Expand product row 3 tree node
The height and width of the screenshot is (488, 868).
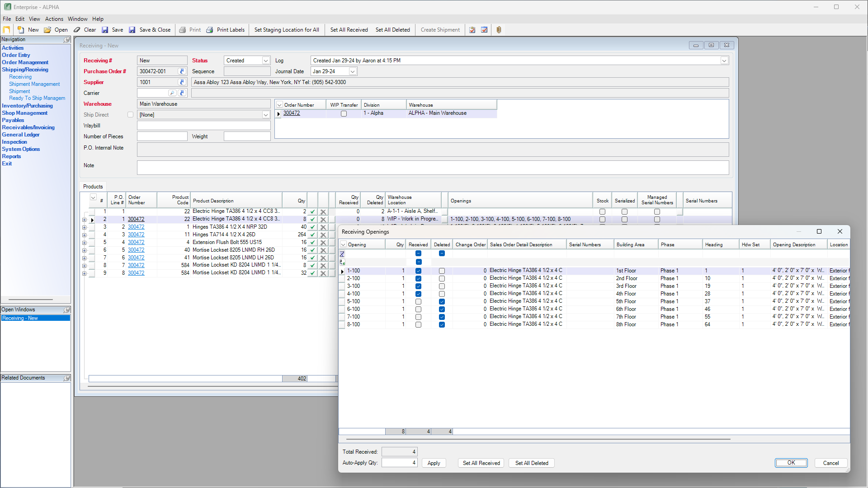(x=84, y=227)
